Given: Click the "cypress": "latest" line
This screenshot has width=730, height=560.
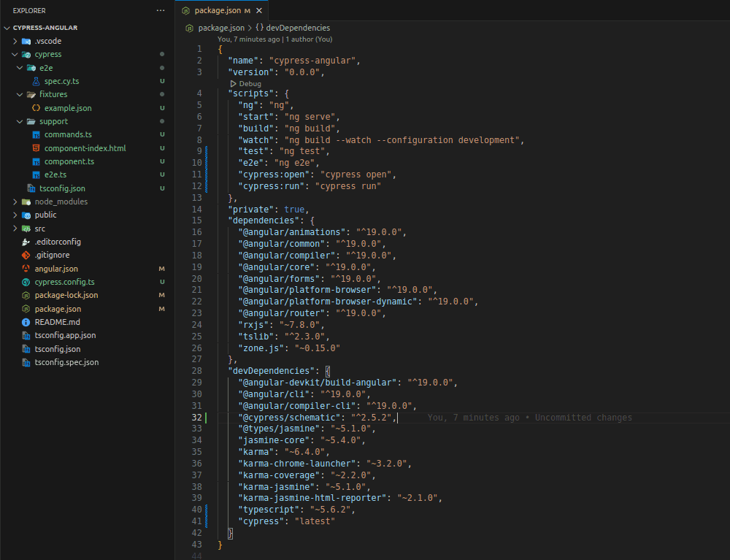Looking at the screenshot, I should tap(286, 521).
